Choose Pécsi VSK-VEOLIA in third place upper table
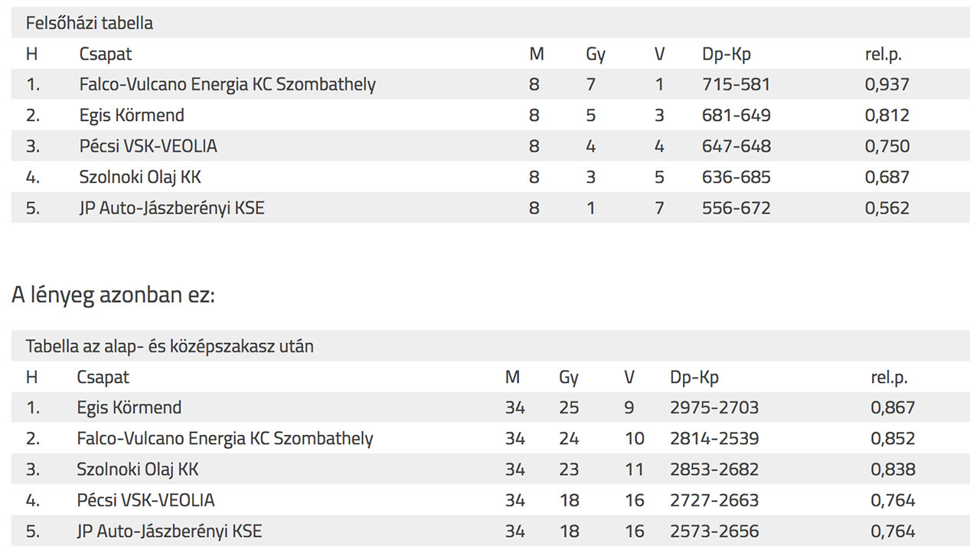 click(x=149, y=146)
